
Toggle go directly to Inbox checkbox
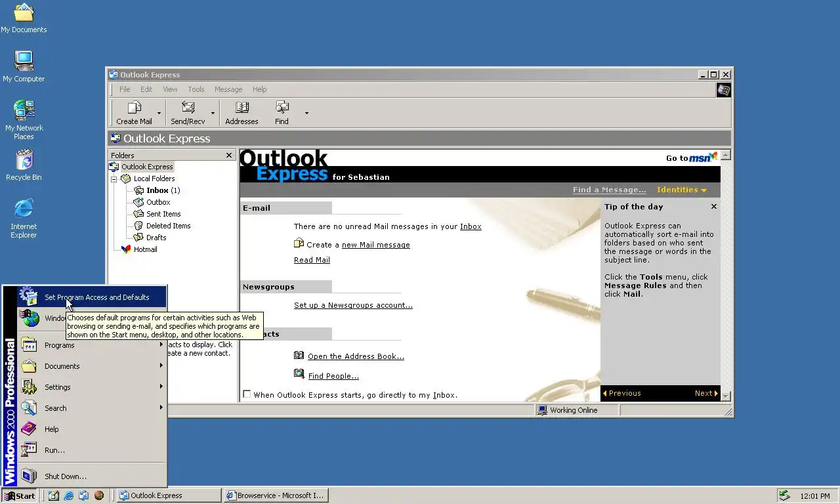(x=247, y=394)
